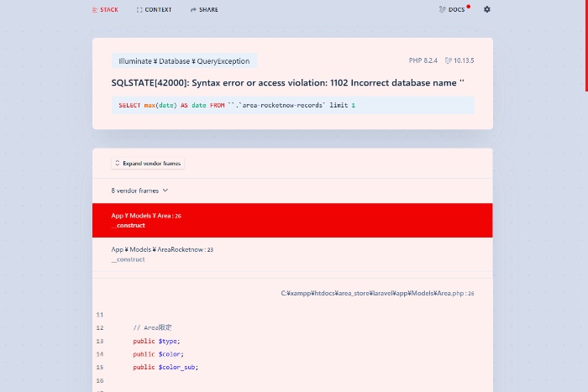Click the chevron next to 8 vendor frames

coord(165,191)
